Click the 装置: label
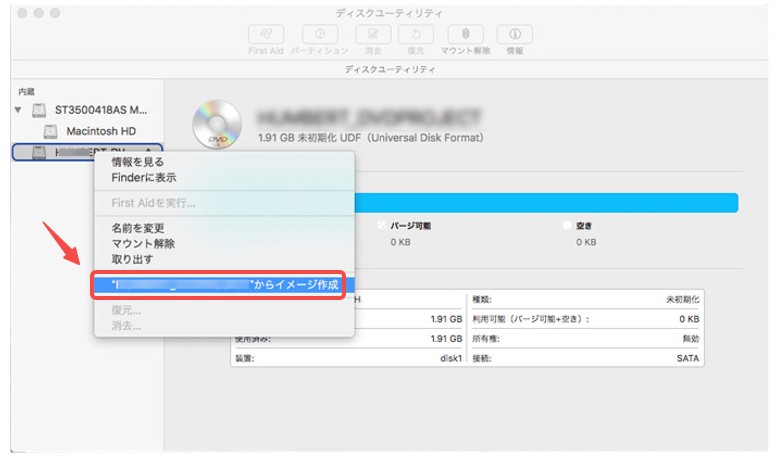The width and height of the screenshot is (778, 463). coord(245,358)
